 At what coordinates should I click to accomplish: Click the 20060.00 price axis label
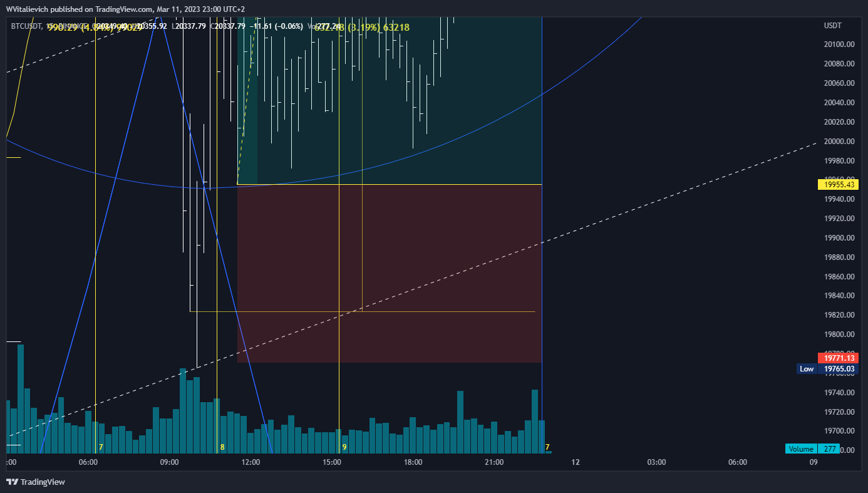point(840,83)
